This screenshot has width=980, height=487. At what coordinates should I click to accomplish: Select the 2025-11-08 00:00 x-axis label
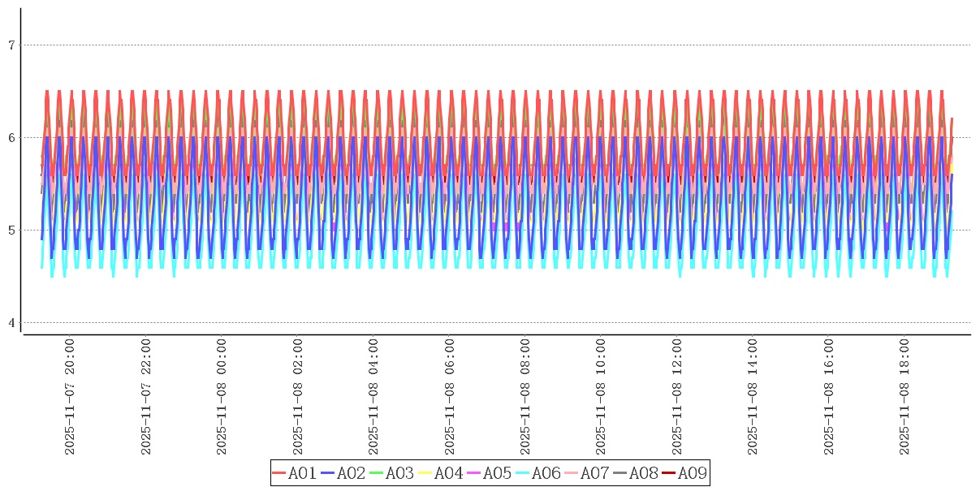tap(222, 398)
